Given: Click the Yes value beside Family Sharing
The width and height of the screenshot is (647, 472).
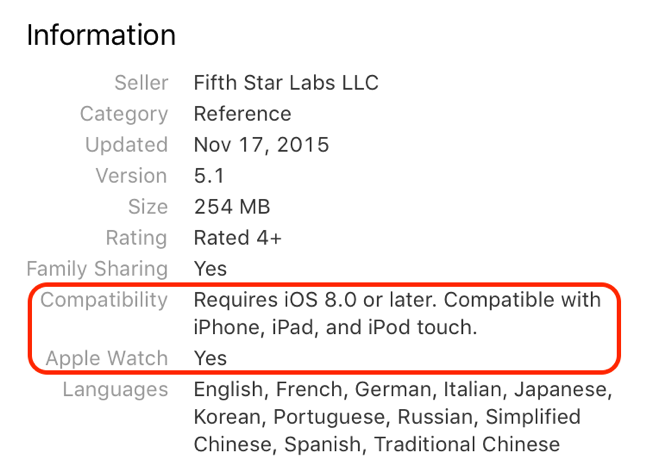Looking at the screenshot, I should point(210,269).
